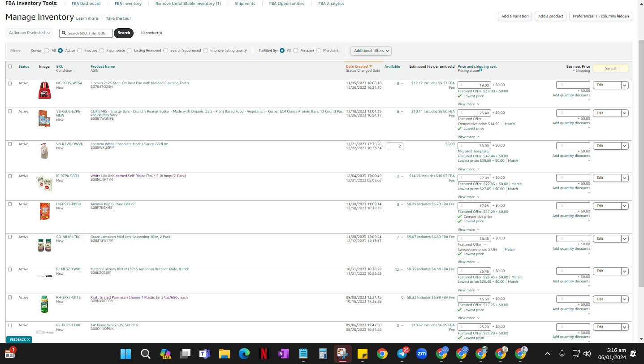644x364 pixels.
Task: Select Fulfilled By Amazon filter
Action: [x=296, y=51]
